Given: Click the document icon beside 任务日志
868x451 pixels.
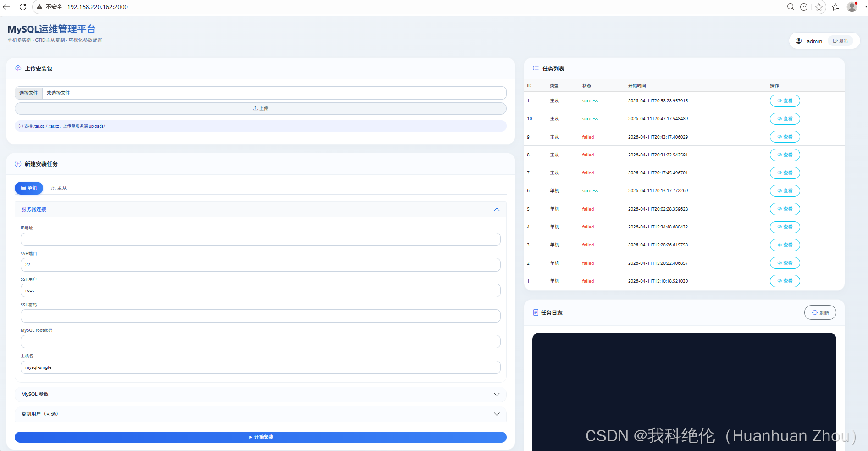Looking at the screenshot, I should pyautogui.click(x=536, y=312).
